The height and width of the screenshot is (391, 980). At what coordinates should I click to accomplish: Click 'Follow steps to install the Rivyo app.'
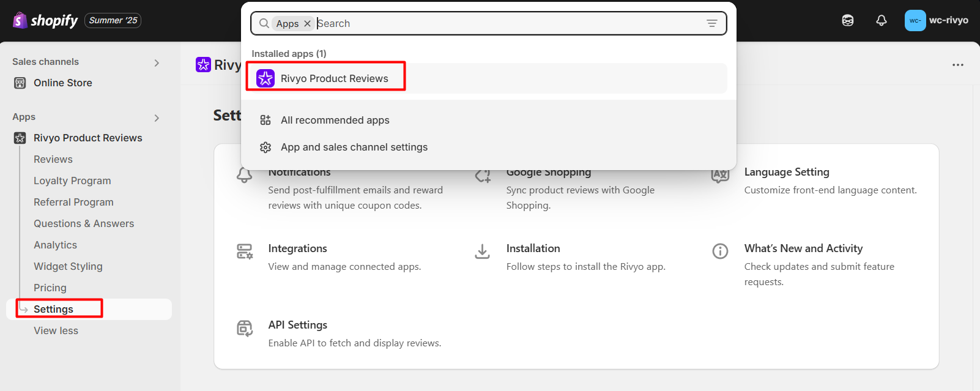click(x=585, y=267)
